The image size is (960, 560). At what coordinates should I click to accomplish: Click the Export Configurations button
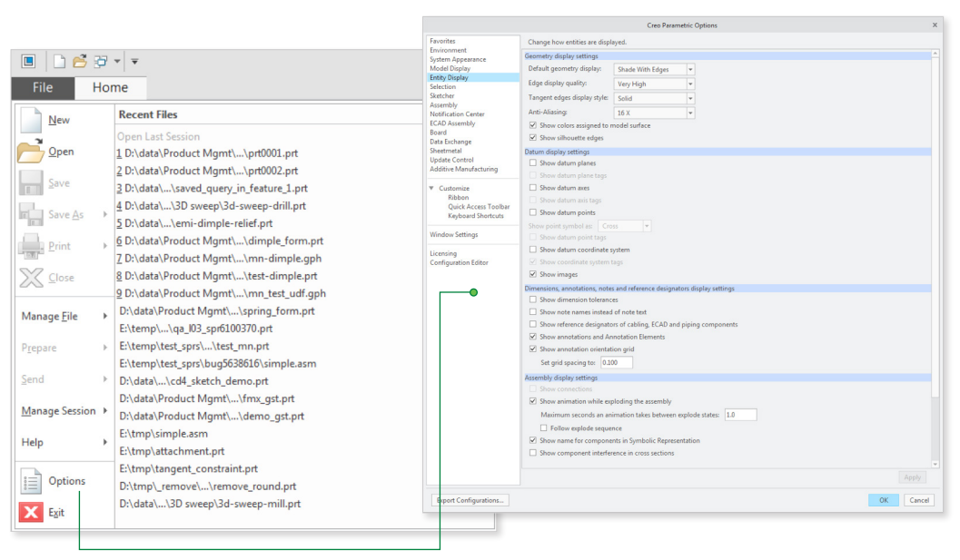click(470, 501)
